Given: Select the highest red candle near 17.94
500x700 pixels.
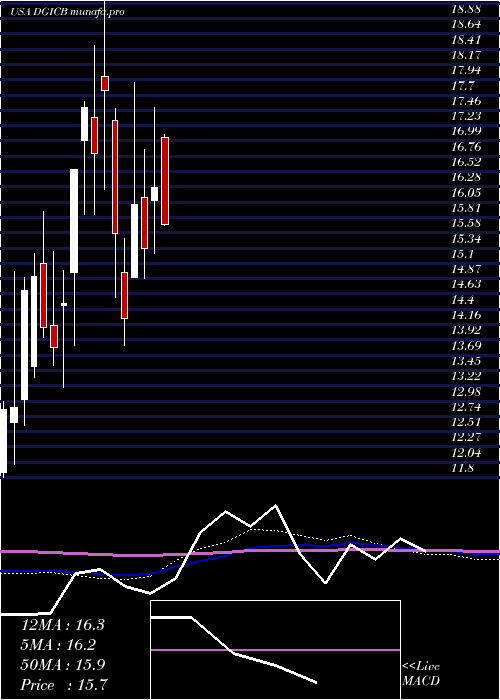Looking at the screenshot, I should pos(105,83).
